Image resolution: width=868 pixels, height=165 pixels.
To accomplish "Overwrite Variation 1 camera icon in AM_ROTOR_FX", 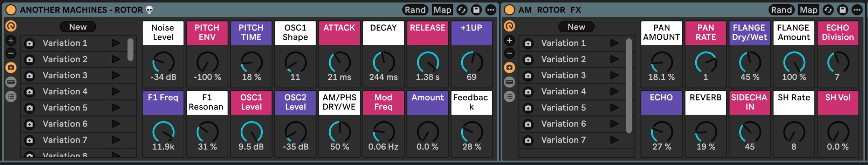I will point(528,44).
